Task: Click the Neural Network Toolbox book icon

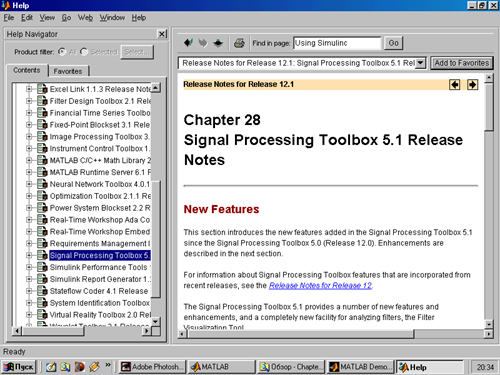Action: tap(42, 184)
